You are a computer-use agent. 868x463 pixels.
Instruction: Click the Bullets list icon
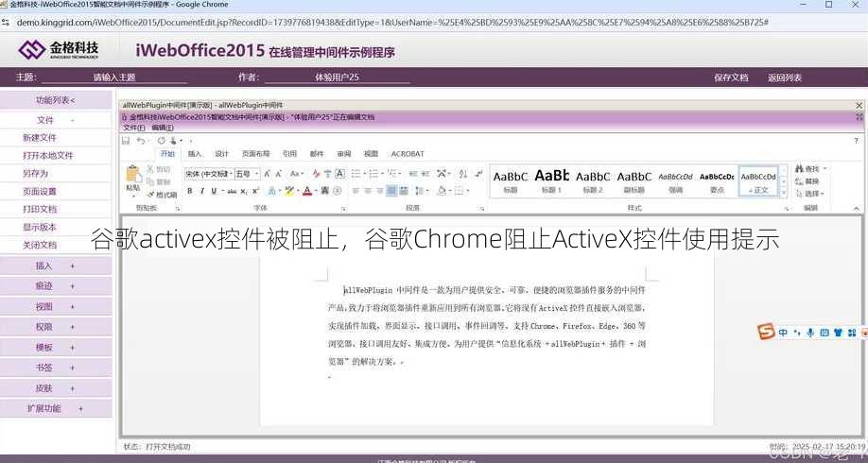pyautogui.click(x=356, y=173)
